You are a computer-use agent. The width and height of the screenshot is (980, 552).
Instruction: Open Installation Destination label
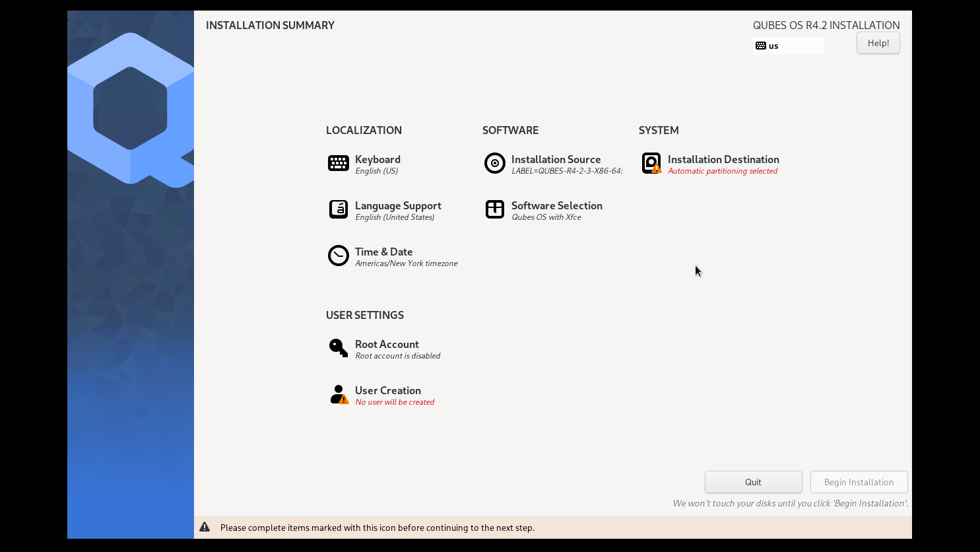723,159
